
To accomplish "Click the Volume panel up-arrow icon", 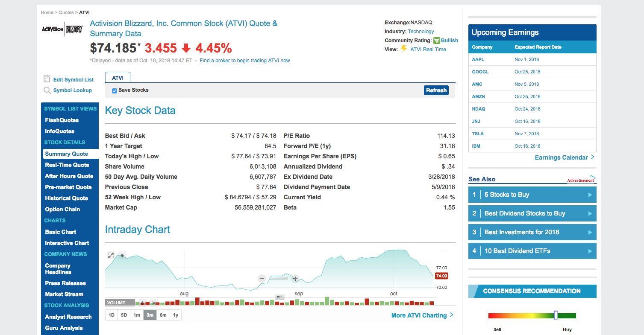I will coord(142,303).
